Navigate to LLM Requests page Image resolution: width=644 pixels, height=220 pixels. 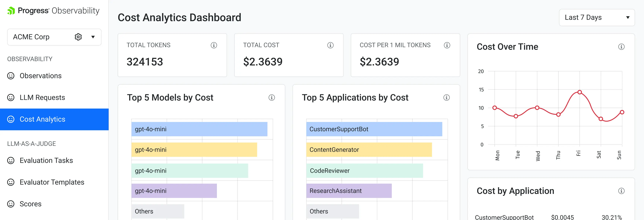tap(43, 97)
